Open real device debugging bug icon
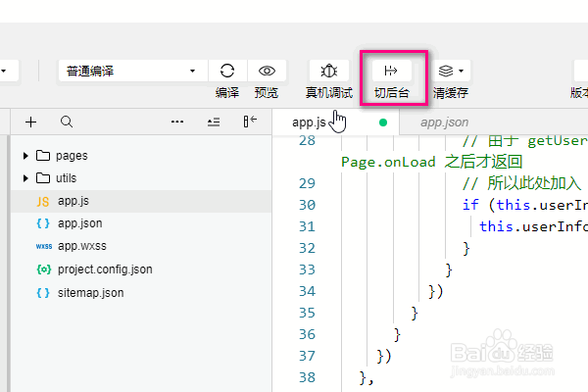 coord(329,71)
